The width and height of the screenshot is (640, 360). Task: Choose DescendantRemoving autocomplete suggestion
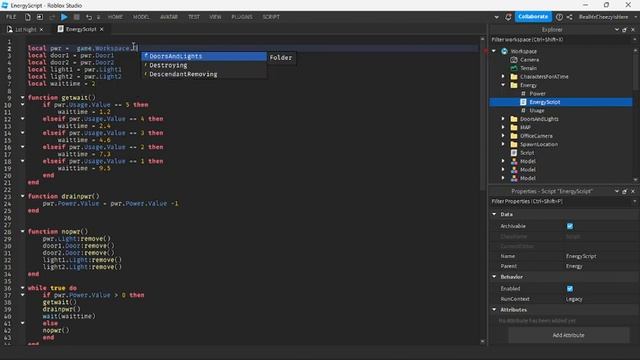[204, 74]
